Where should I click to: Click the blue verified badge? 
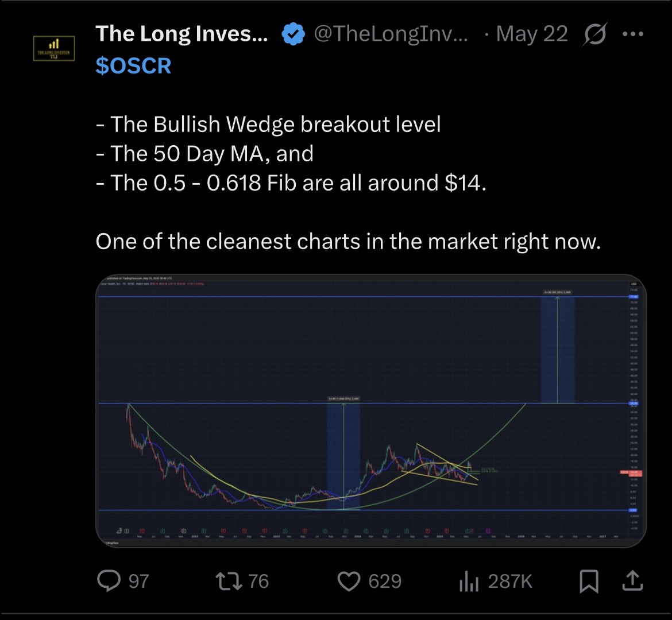pyautogui.click(x=293, y=34)
